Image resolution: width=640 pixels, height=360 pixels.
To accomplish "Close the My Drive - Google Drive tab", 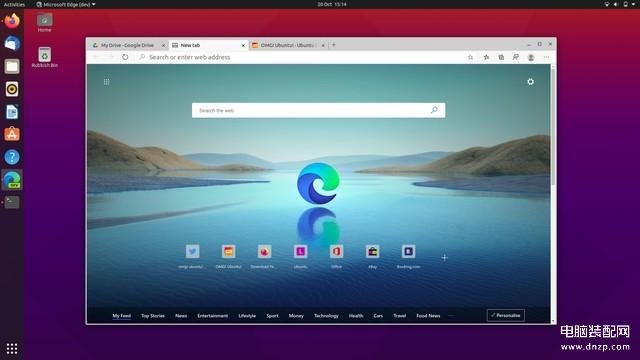I will (163, 45).
